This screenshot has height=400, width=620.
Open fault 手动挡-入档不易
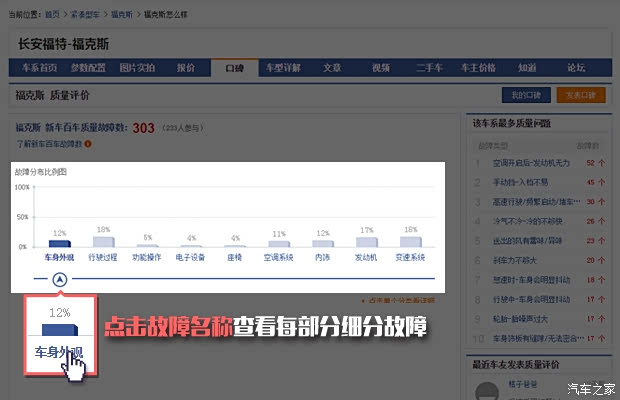tap(520, 182)
